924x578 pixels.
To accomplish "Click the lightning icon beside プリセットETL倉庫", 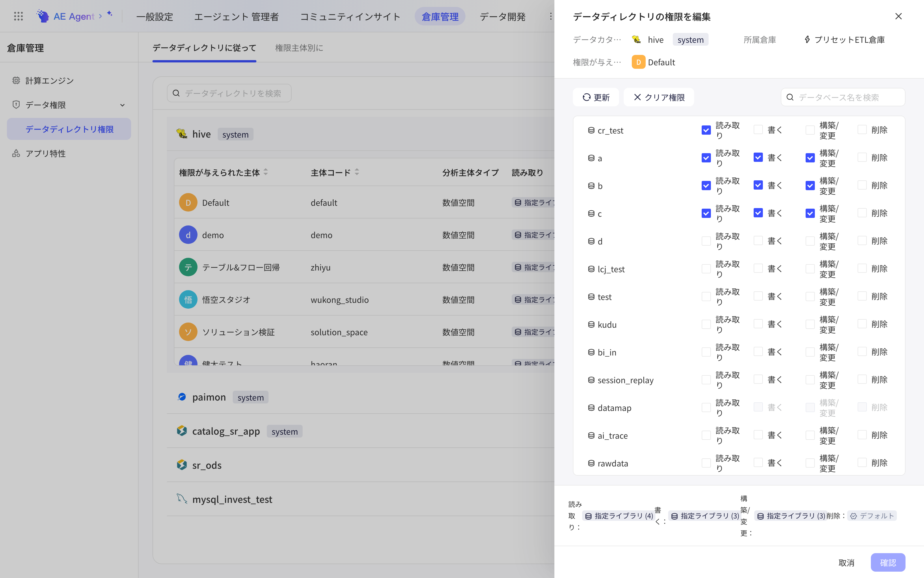I will tap(807, 39).
